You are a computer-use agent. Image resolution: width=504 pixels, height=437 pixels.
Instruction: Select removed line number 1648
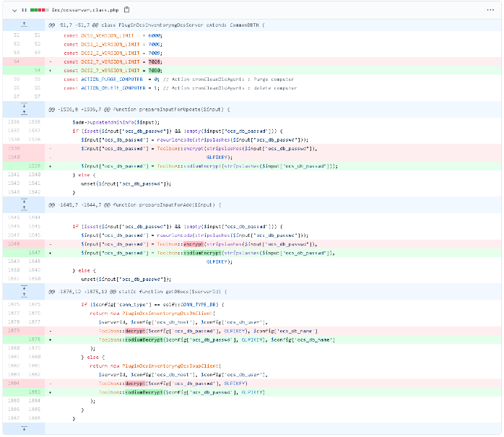click(14, 243)
